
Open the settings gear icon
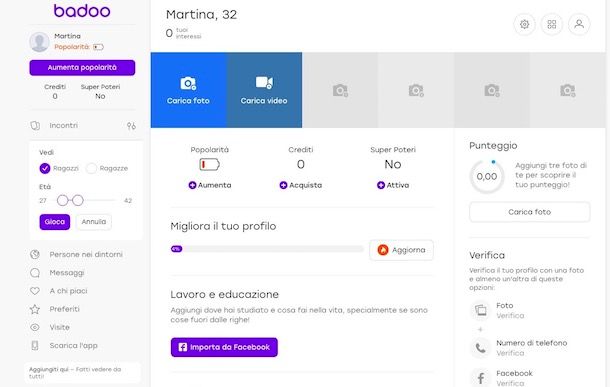pyautogui.click(x=524, y=25)
